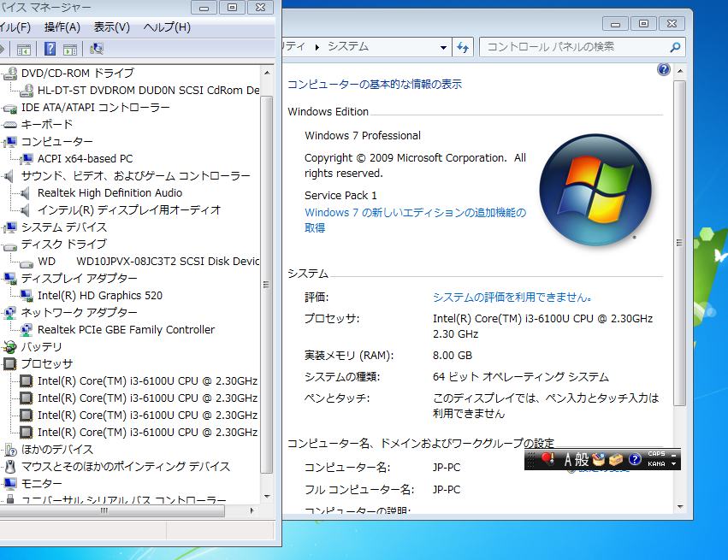Screen dimensions: 728x560
Task: Click the show/hide console tree toolbar icon
Action: 24,50
